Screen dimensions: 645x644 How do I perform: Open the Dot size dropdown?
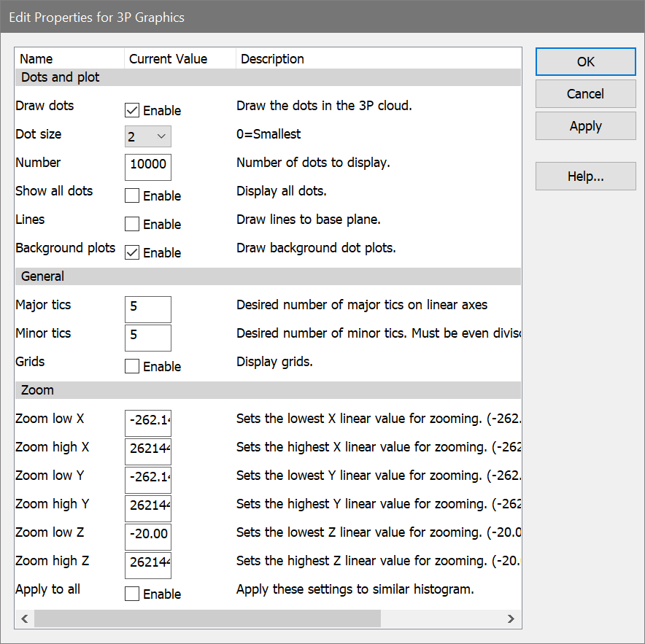[148, 136]
